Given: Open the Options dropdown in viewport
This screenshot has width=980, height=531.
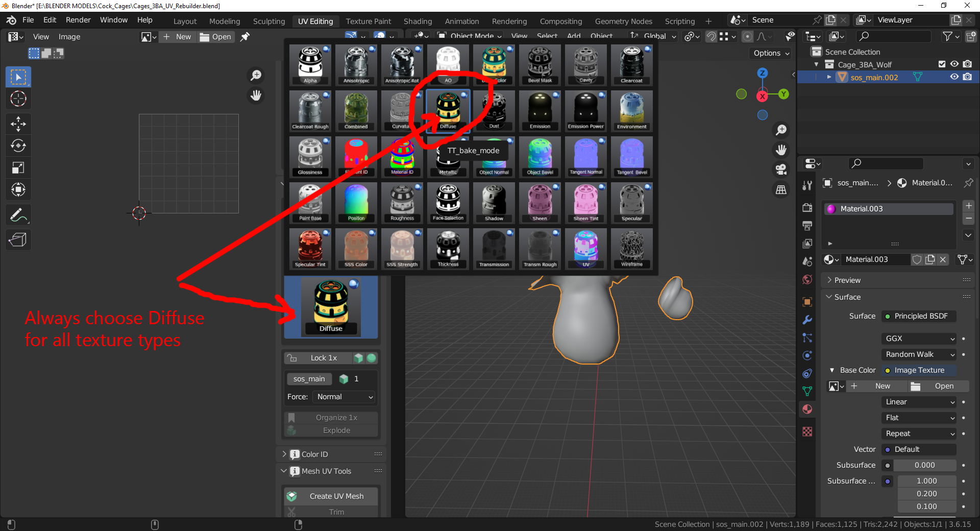Looking at the screenshot, I should [771, 53].
